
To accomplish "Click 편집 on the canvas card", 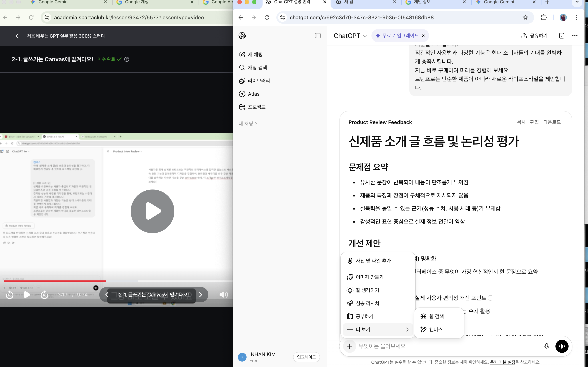I will pyautogui.click(x=534, y=122).
